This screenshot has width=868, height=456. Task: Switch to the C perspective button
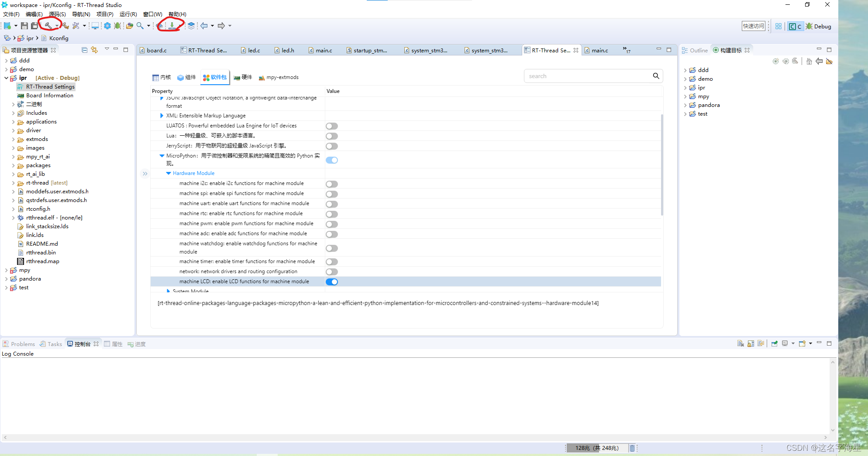coord(795,26)
